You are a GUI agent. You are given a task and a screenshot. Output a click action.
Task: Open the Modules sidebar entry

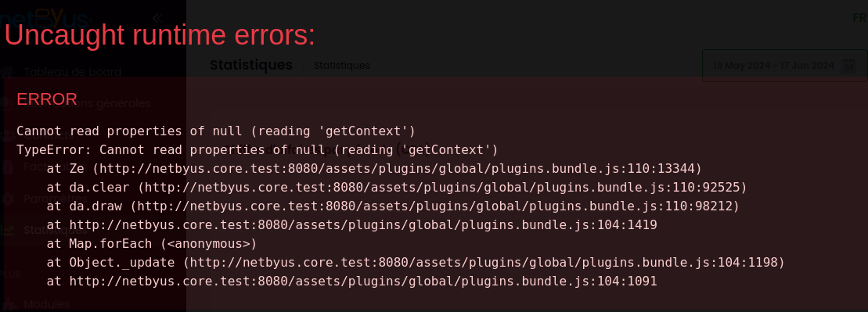[46, 304]
